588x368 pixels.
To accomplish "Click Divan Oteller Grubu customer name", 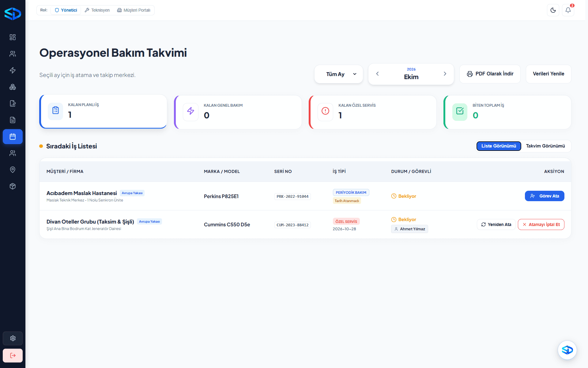I will 90,222.
